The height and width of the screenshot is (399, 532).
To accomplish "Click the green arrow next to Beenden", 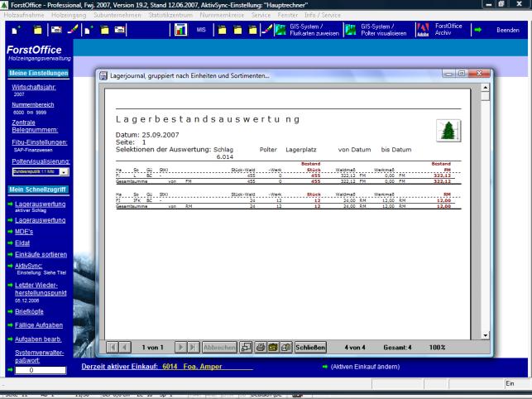I will pos(478,30).
